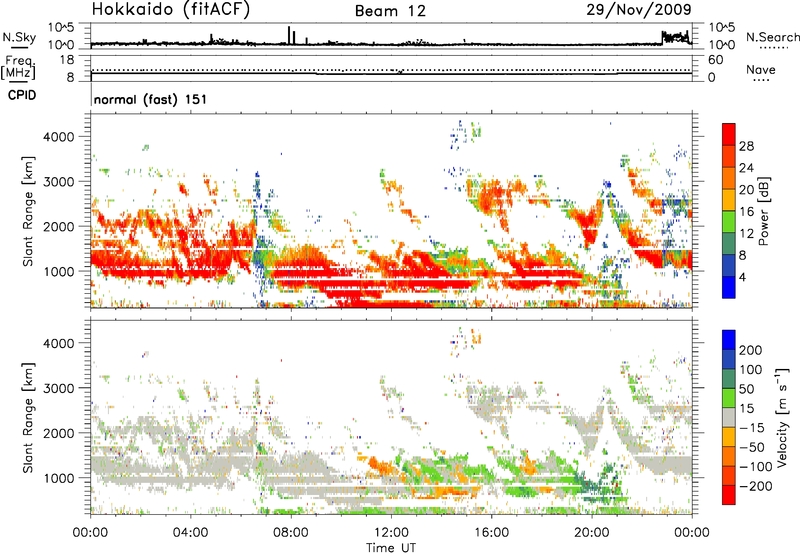Click the 'N.Search' legend label

772,37
